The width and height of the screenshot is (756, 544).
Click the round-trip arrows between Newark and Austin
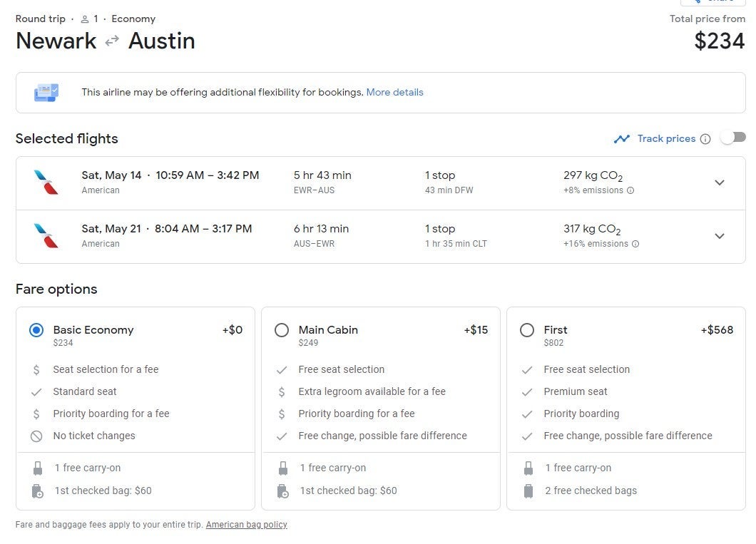click(112, 41)
